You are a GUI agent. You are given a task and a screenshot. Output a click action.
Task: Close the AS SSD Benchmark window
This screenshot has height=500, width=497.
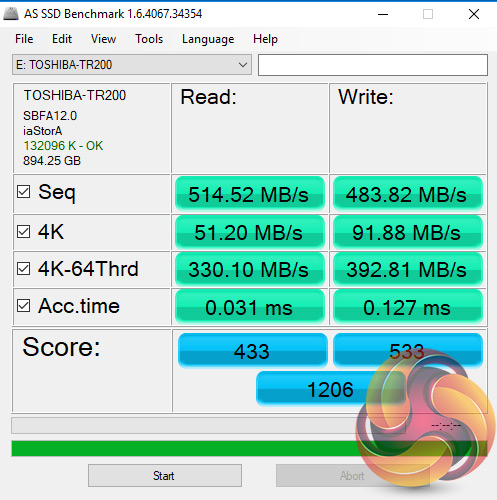coord(474,14)
